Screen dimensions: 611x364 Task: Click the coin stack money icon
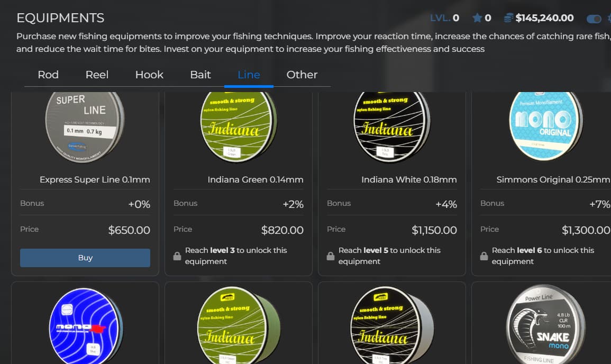pos(508,18)
